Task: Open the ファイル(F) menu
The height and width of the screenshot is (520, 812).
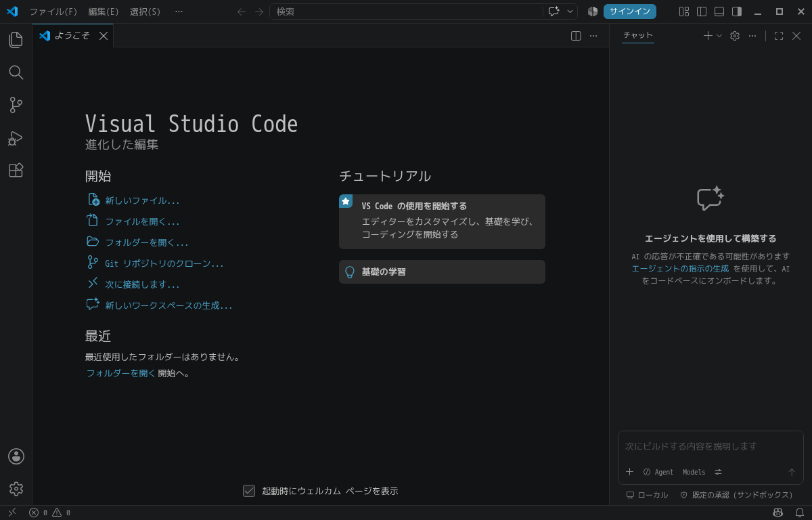Action: (53, 12)
